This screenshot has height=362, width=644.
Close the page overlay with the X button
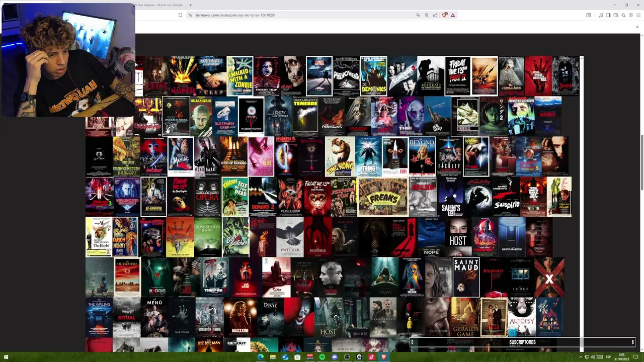(x=637, y=27)
